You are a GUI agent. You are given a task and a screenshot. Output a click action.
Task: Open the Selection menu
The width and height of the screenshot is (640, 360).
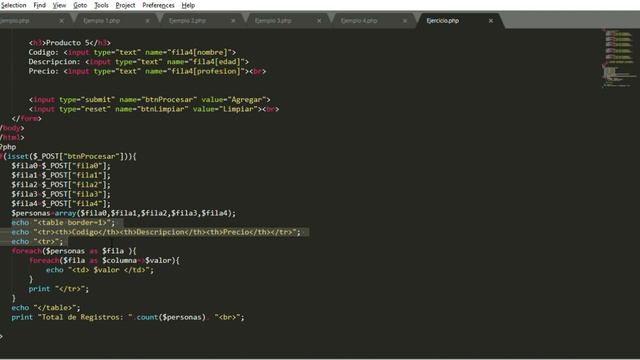coord(13,5)
